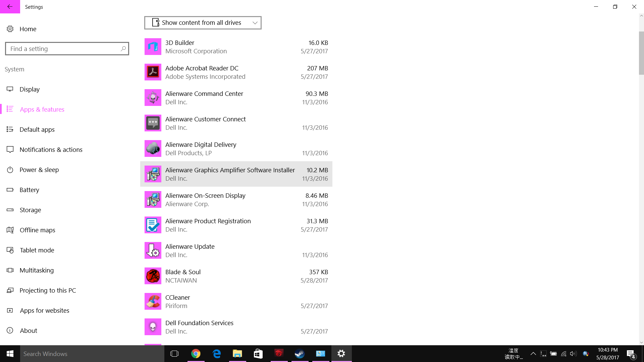Select Alienware Graphics Amplifier Software Installer name
Viewport: 644px width, 362px height.
pyautogui.click(x=230, y=170)
